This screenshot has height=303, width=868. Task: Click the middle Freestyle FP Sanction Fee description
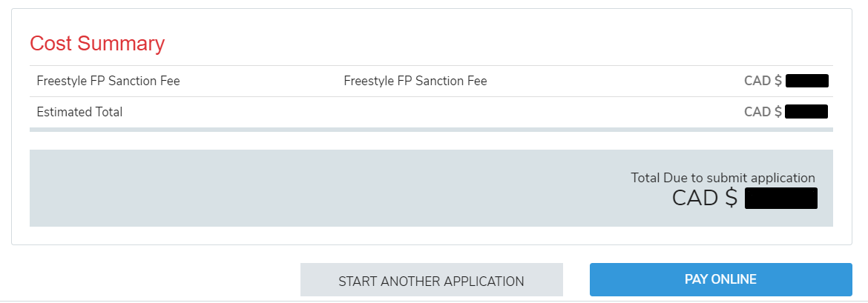pyautogui.click(x=415, y=81)
